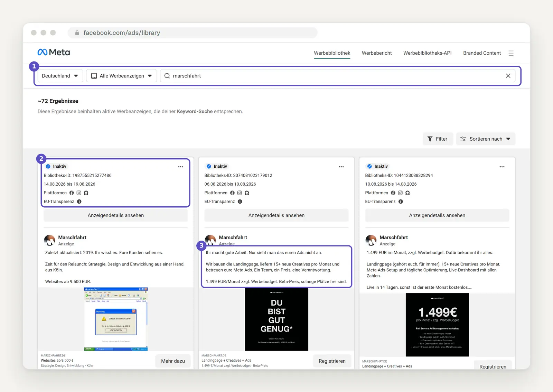Screen dimensions: 553x392
Task: Open the three-dot menu on ad 2074081023179012
Action: tap(341, 167)
